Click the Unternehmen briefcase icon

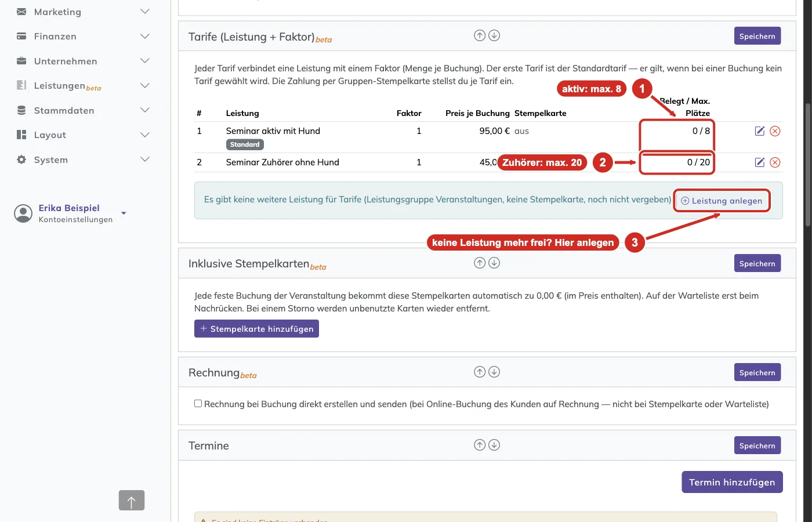[x=21, y=61]
